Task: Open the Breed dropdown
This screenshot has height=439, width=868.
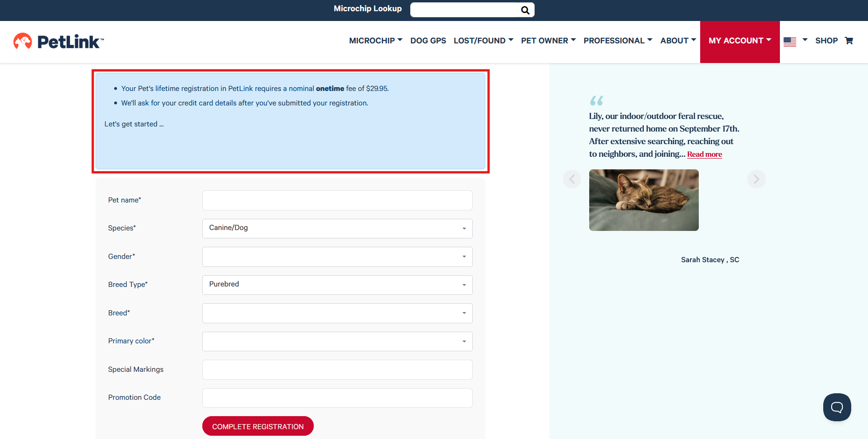Action: (x=337, y=313)
